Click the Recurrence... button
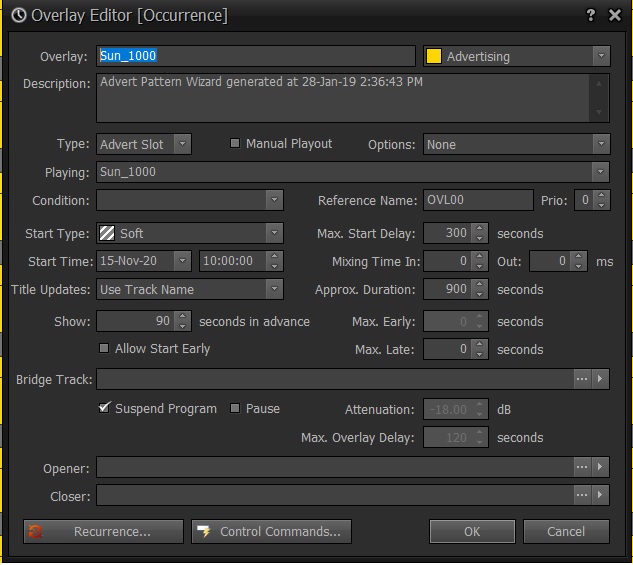 click(103, 531)
